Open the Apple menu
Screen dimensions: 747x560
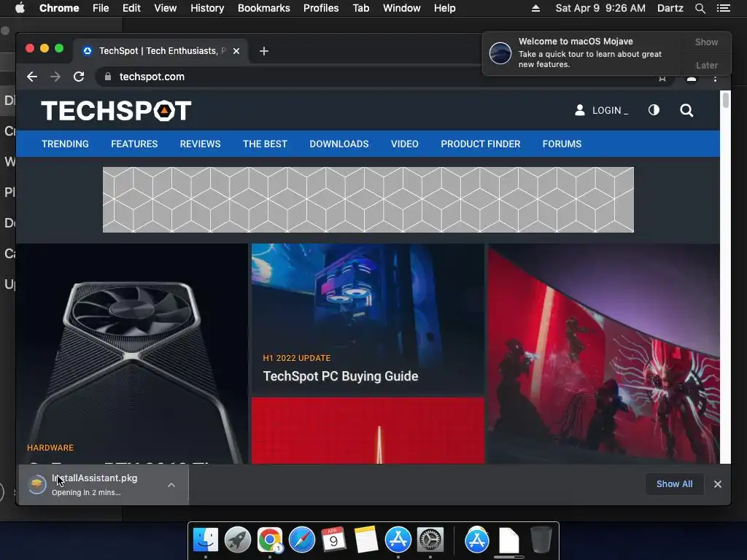pyautogui.click(x=20, y=8)
